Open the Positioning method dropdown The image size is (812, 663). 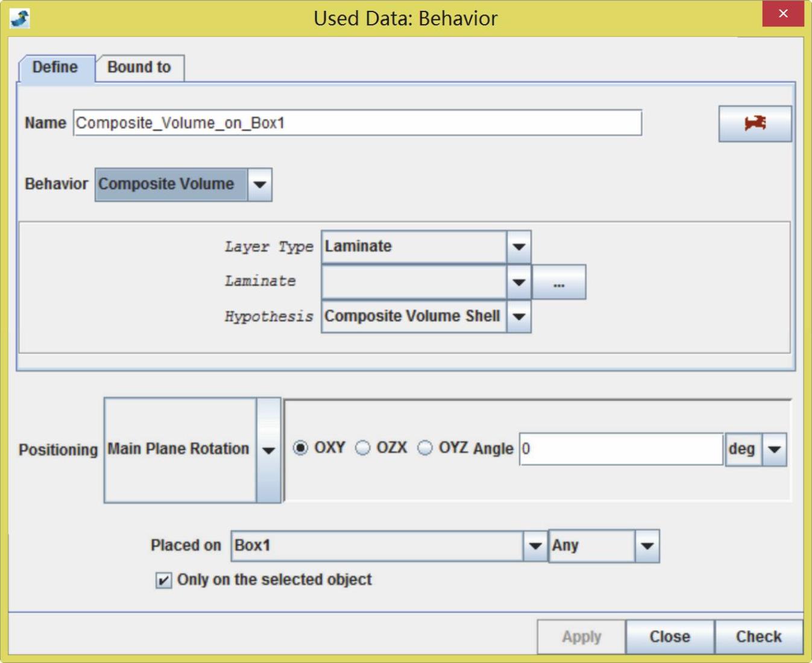tap(269, 450)
